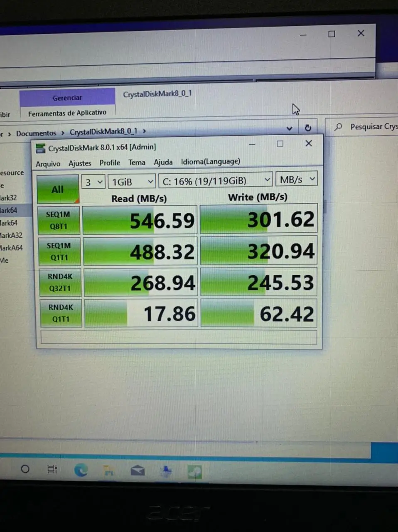Run the SEQ1M Q8T1 test

click(x=58, y=220)
